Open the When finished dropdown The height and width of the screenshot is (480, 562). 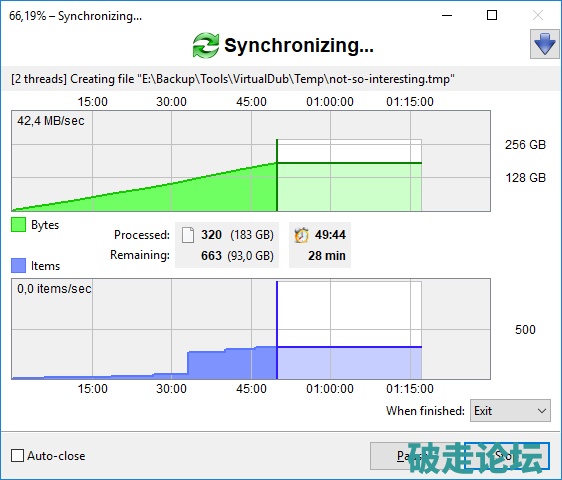pos(510,410)
